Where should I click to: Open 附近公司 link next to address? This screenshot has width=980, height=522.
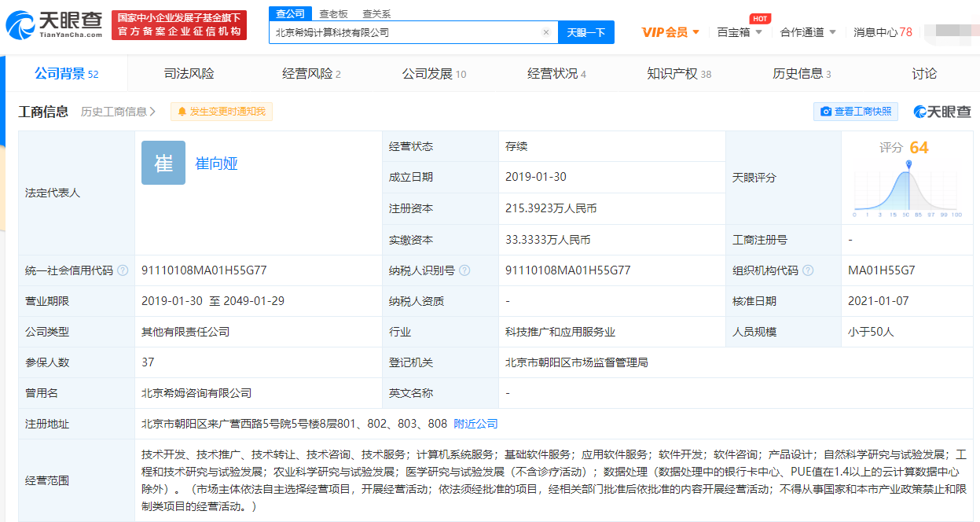tap(475, 424)
